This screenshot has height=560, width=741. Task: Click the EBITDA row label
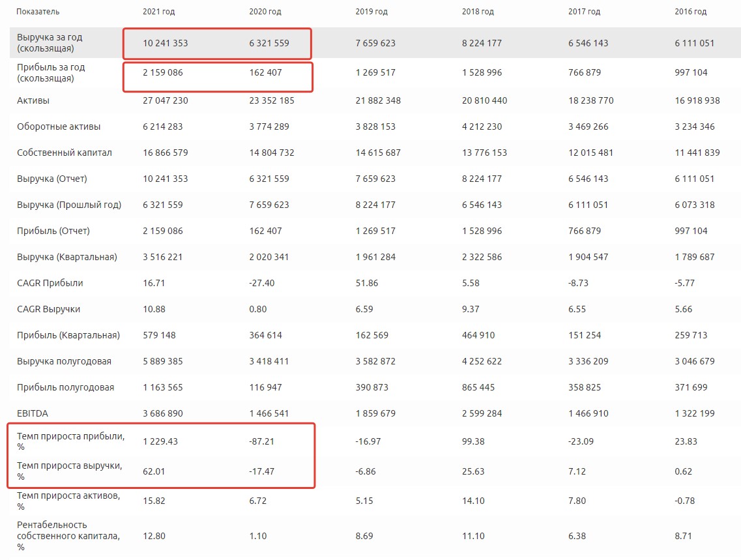click(33, 413)
